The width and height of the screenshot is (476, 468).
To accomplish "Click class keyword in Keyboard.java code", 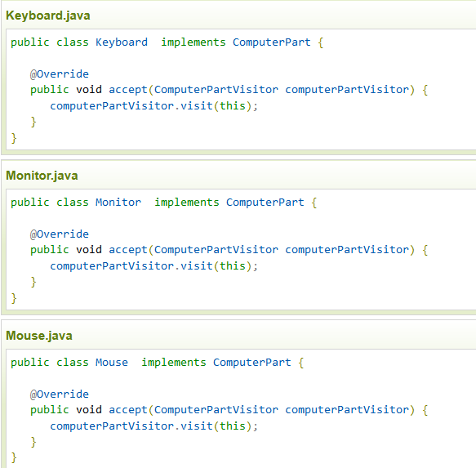I will [x=73, y=42].
